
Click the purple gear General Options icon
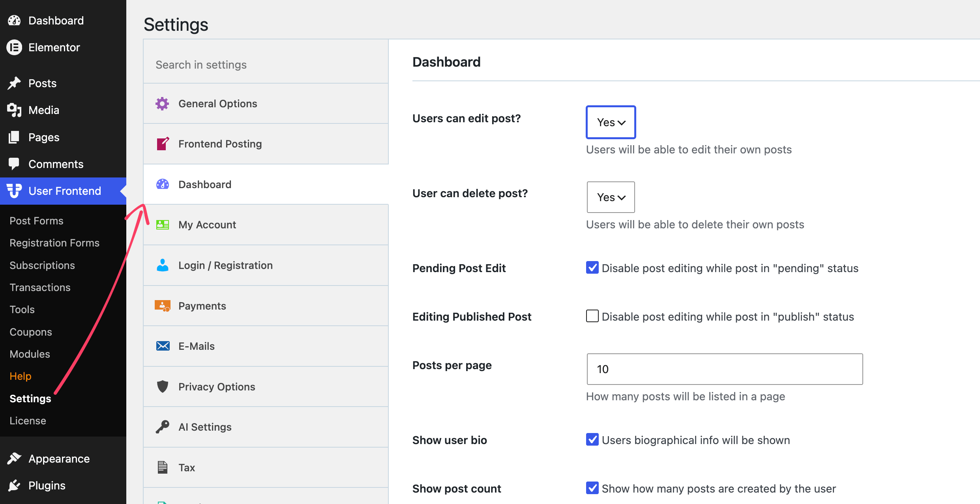(162, 103)
